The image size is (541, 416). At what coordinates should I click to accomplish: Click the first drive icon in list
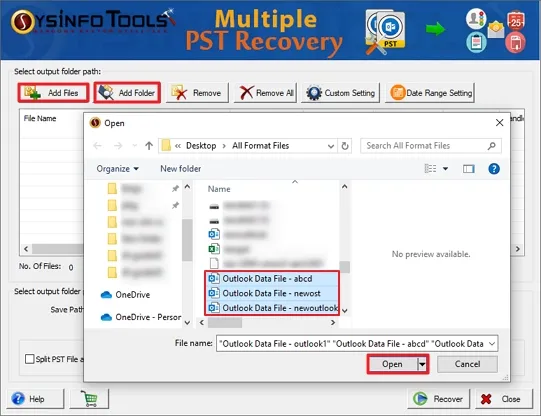coord(214,206)
